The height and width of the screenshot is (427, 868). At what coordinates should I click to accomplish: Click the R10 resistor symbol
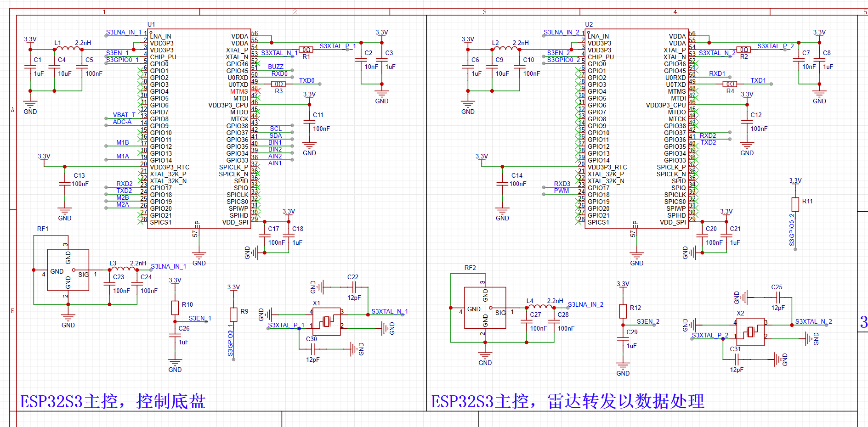(x=175, y=308)
